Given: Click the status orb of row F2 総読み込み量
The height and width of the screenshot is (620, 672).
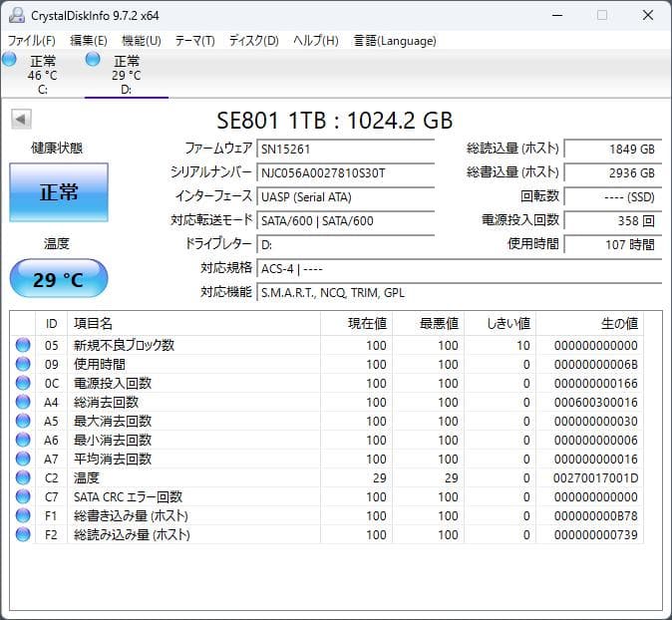Looking at the screenshot, I should tap(23, 534).
